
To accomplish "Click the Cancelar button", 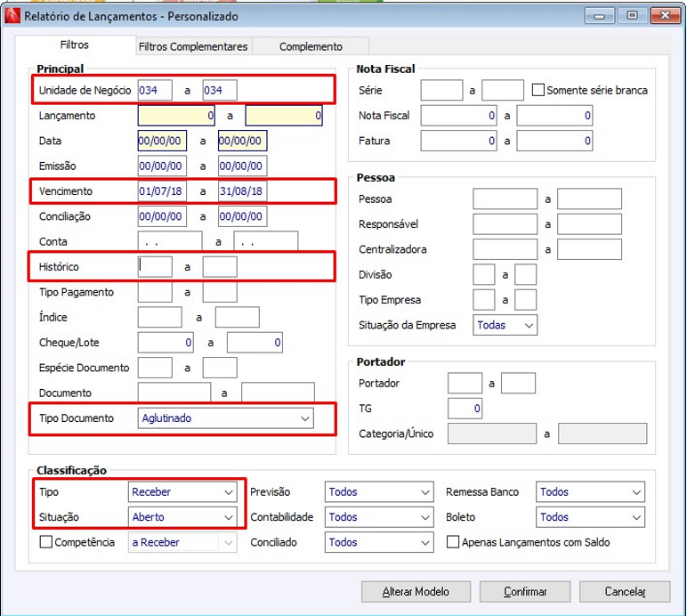I will point(625,591).
